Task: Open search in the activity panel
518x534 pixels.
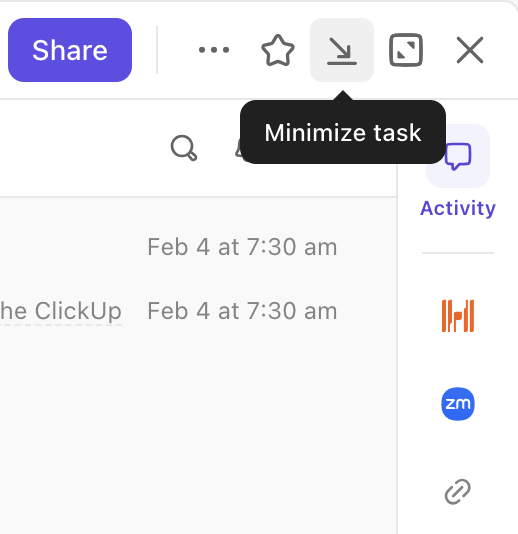Action: tap(184, 148)
